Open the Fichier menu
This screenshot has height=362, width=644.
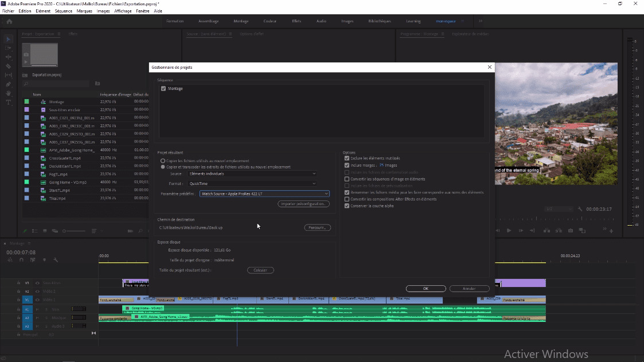[x=7, y=11]
